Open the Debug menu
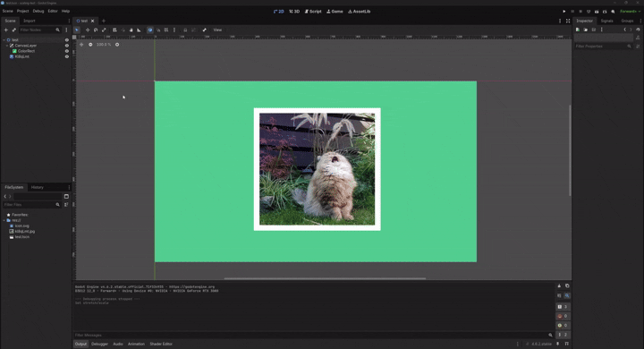This screenshot has height=349, width=644. pyautogui.click(x=38, y=11)
